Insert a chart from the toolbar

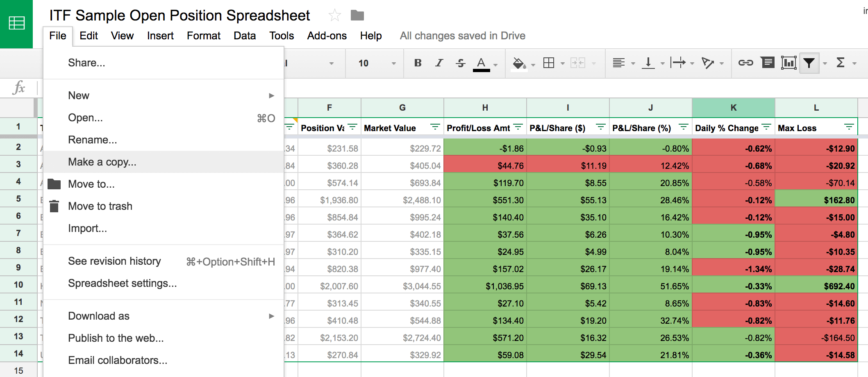[788, 63]
